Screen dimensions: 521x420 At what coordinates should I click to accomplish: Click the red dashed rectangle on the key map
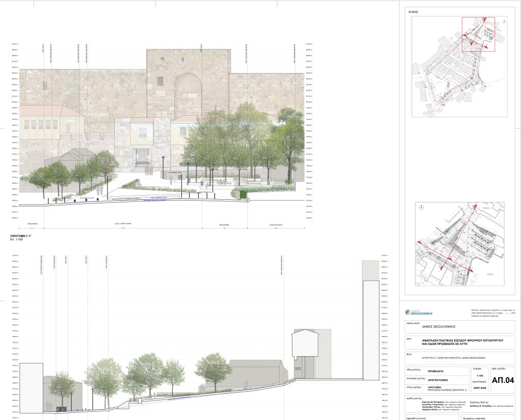click(x=478, y=34)
